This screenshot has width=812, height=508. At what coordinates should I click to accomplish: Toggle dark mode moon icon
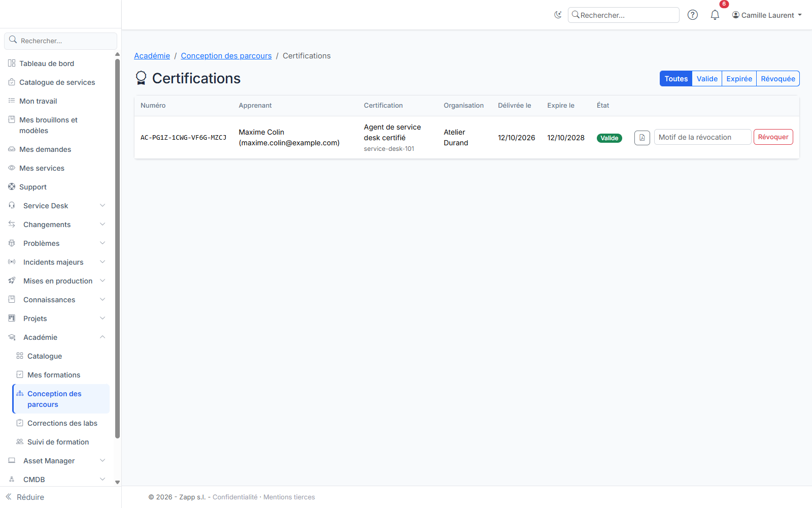(x=558, y=15)
